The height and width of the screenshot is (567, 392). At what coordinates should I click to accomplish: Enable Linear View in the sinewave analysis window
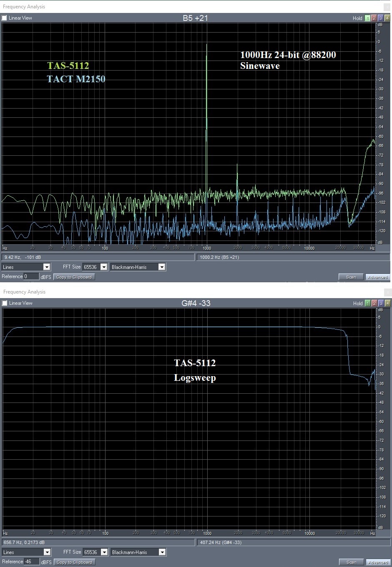(4, 18)
